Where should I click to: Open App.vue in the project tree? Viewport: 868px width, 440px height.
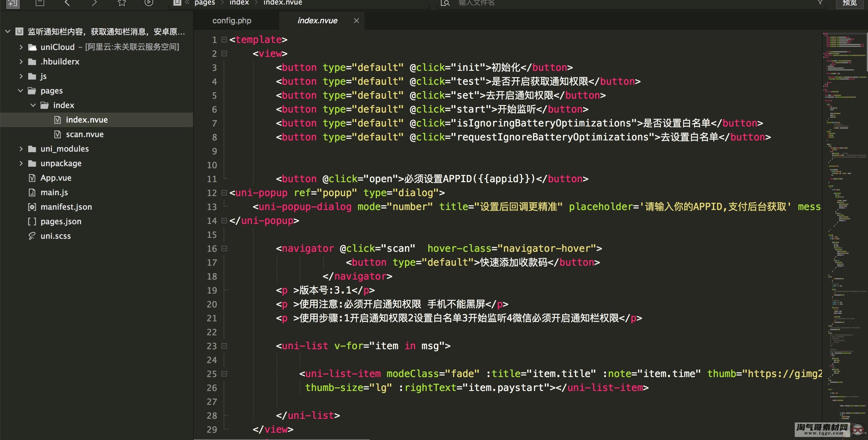[x=56, y=178]
